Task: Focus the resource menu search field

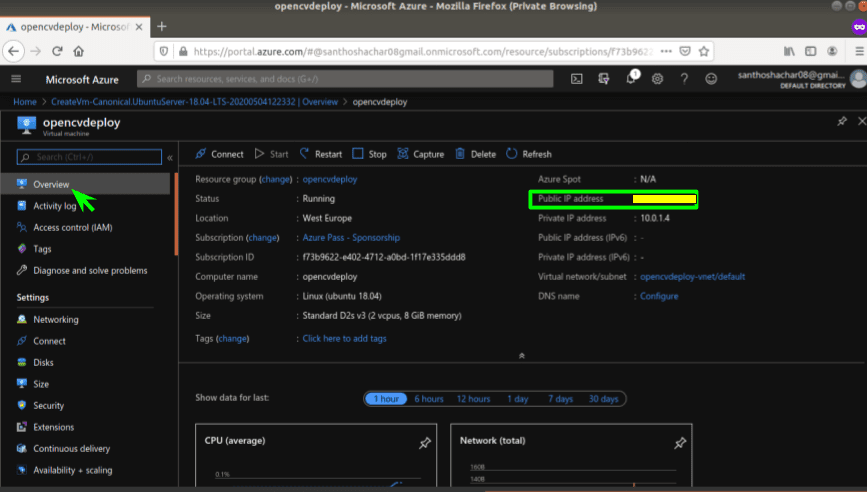Action: [x=90, y=157]
